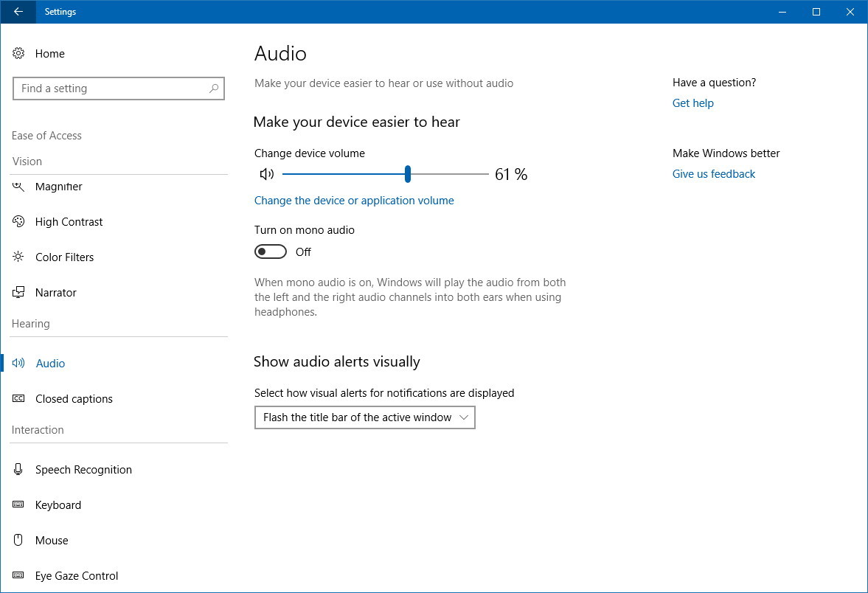
Task: Open the Magnifier settings page
Action: point(59,187)
